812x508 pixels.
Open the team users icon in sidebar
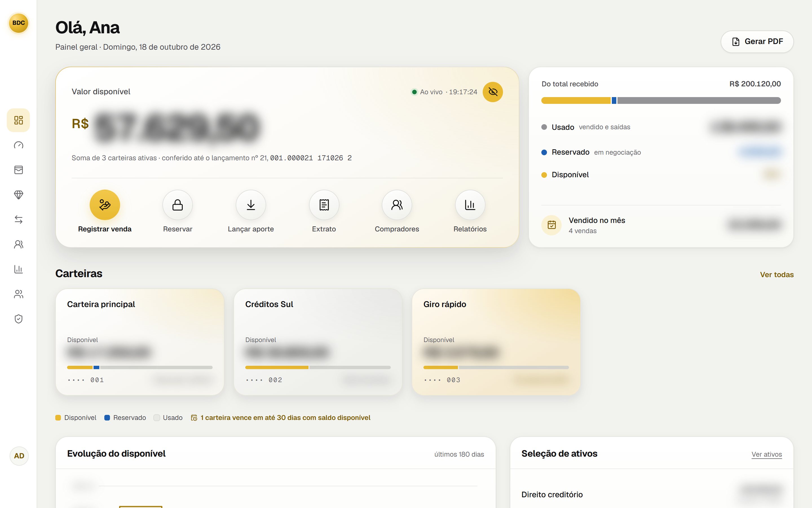click(x=18, y=294)
